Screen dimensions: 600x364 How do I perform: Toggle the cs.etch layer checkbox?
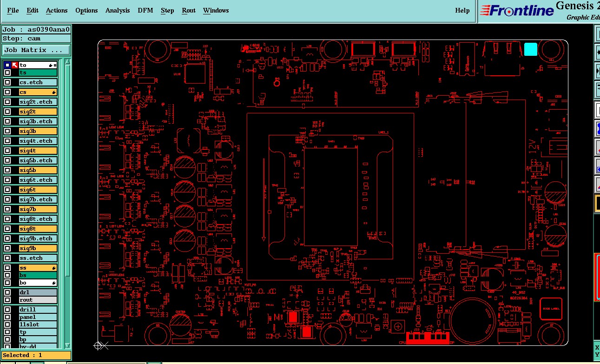[x=7, y=82]
